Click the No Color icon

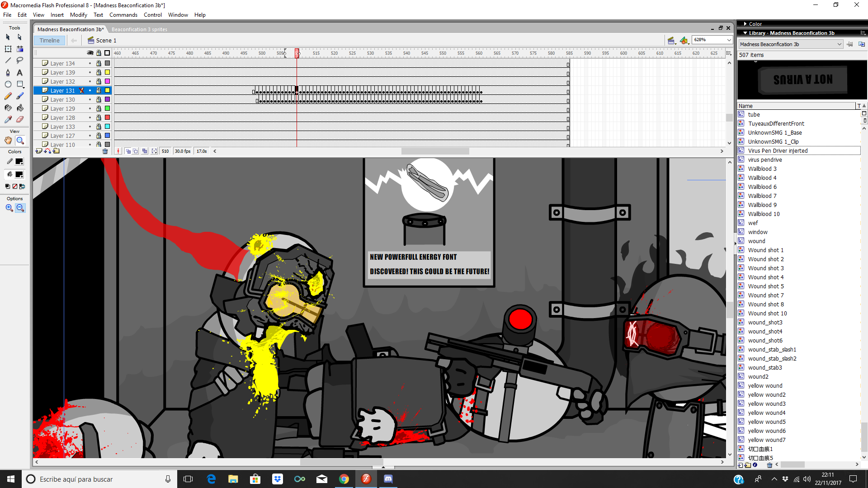click(15, 186)
